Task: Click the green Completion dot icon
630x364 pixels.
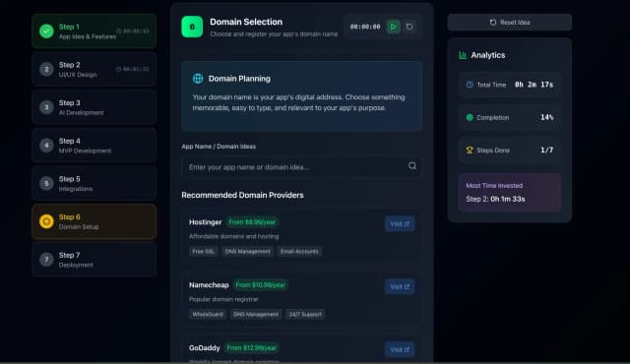Action: (x=470, y=118)
